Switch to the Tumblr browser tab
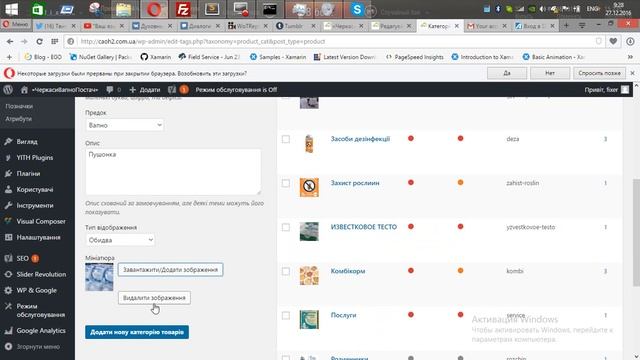Image resolution: width=640 pixels, height=360 pixels. click(297, 26)
